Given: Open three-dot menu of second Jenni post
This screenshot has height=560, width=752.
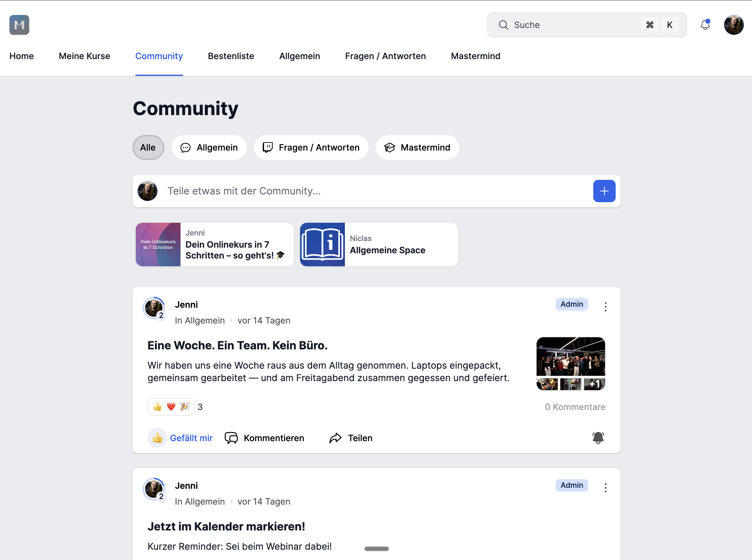Looking at the screenshot, I should 605,488.
